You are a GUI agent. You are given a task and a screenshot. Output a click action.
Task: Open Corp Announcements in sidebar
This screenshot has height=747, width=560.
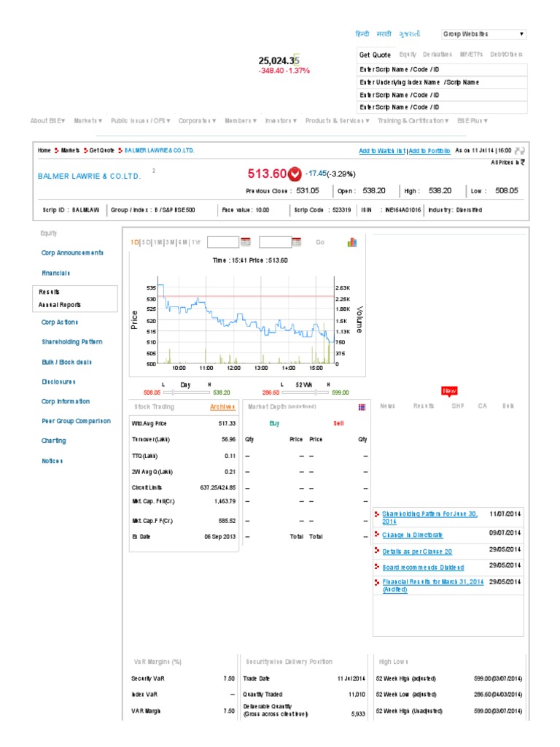tap(72, 253)
